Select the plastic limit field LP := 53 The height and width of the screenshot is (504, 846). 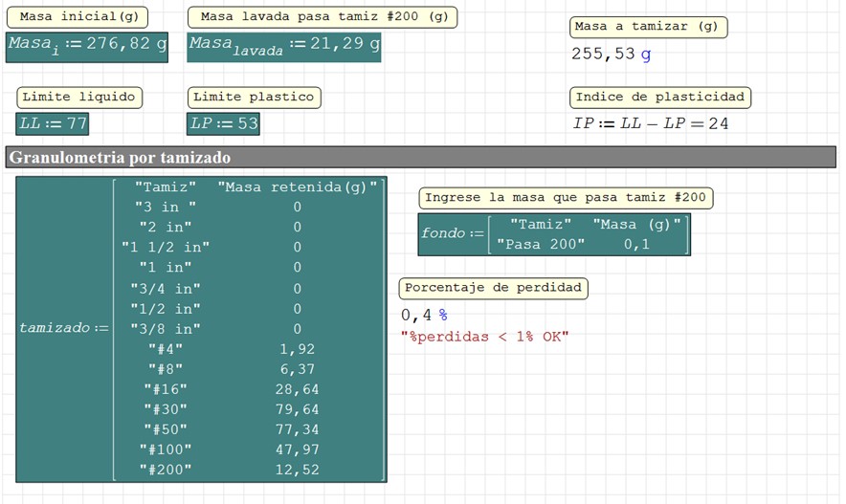pyautogui.click(x=224, y=123)
